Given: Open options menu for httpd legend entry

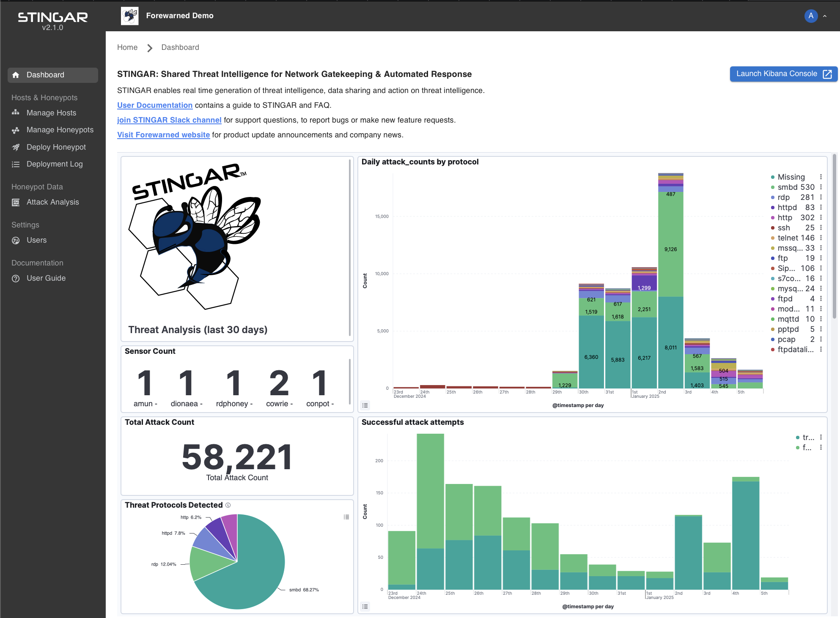Looking at the screenshot, I should (821, 208).
